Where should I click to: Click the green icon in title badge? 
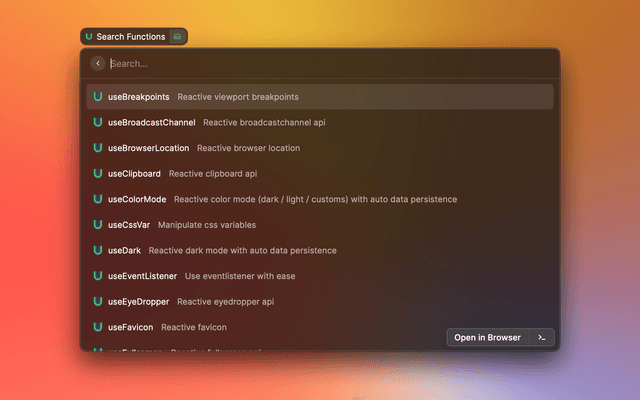click(x=177, y=36)
